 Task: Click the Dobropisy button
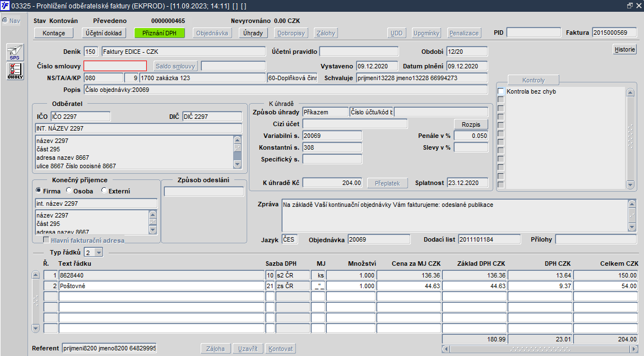[291, 33]
